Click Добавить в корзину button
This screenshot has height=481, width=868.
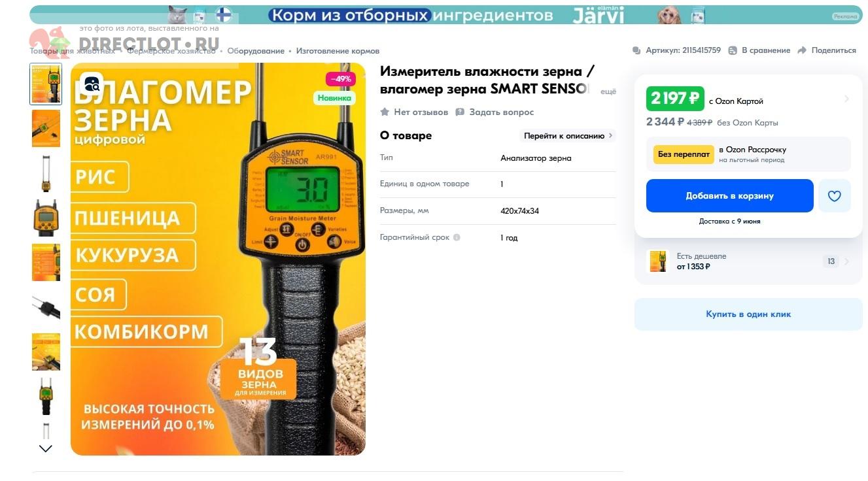coord(730,195)
